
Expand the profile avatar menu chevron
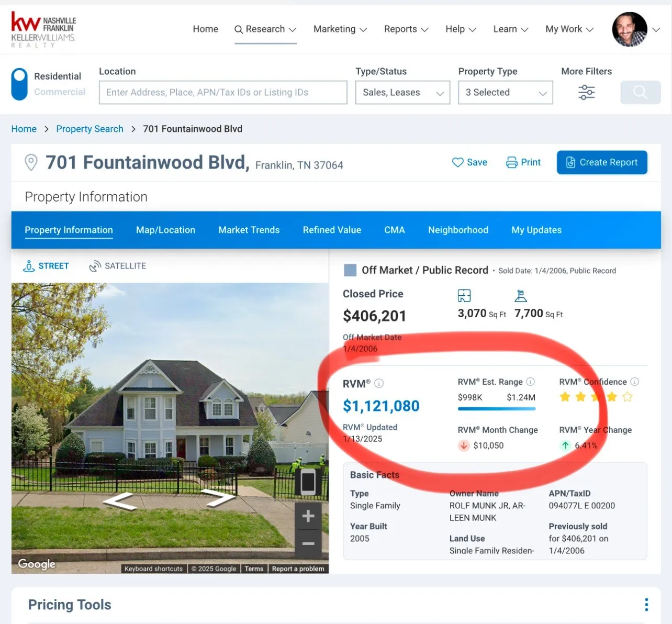click(656, 29)
